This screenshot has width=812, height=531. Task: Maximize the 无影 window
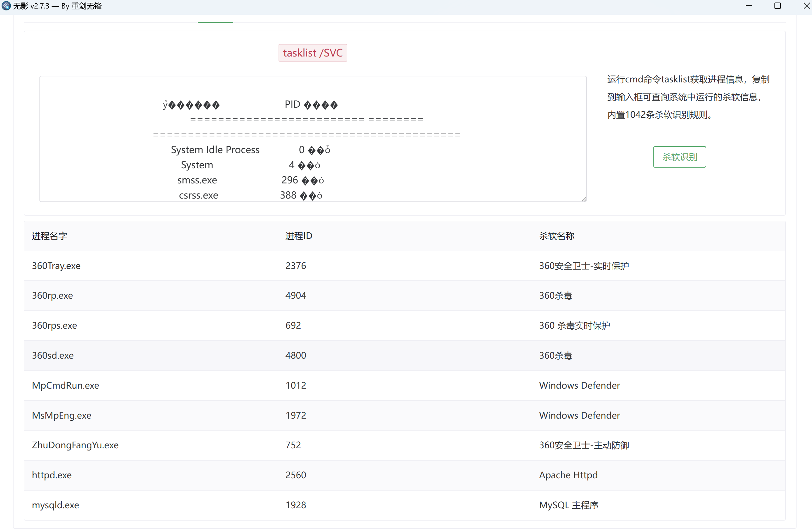pos(778,6)
